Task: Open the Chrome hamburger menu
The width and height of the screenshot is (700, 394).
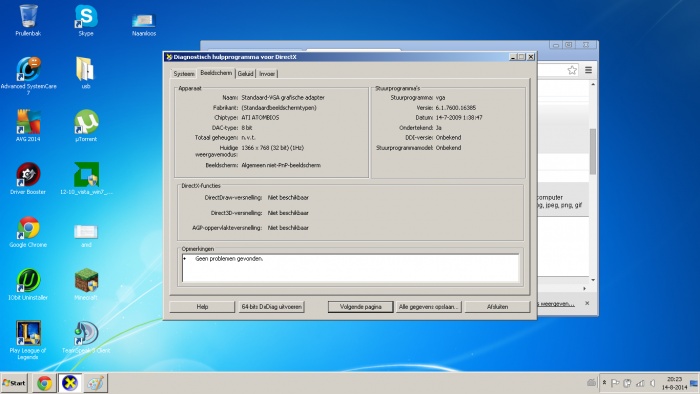Action: click(588, 70)
